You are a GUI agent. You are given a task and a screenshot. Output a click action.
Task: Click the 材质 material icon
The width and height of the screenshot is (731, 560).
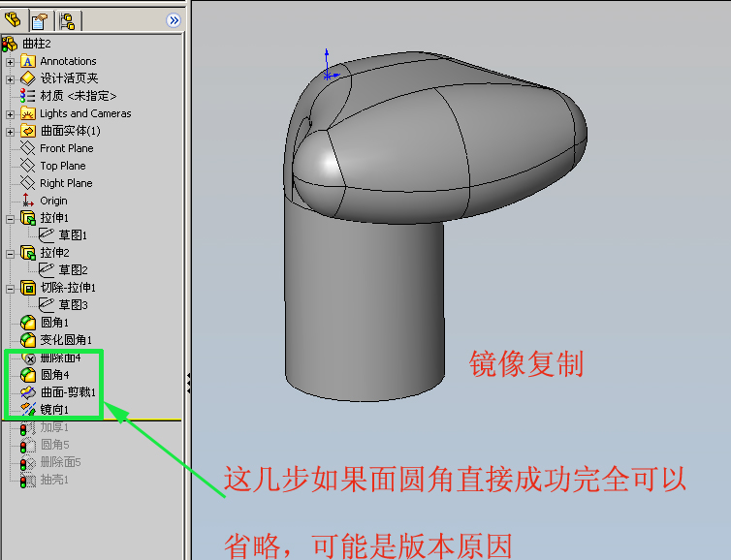[x=27, y=96]
